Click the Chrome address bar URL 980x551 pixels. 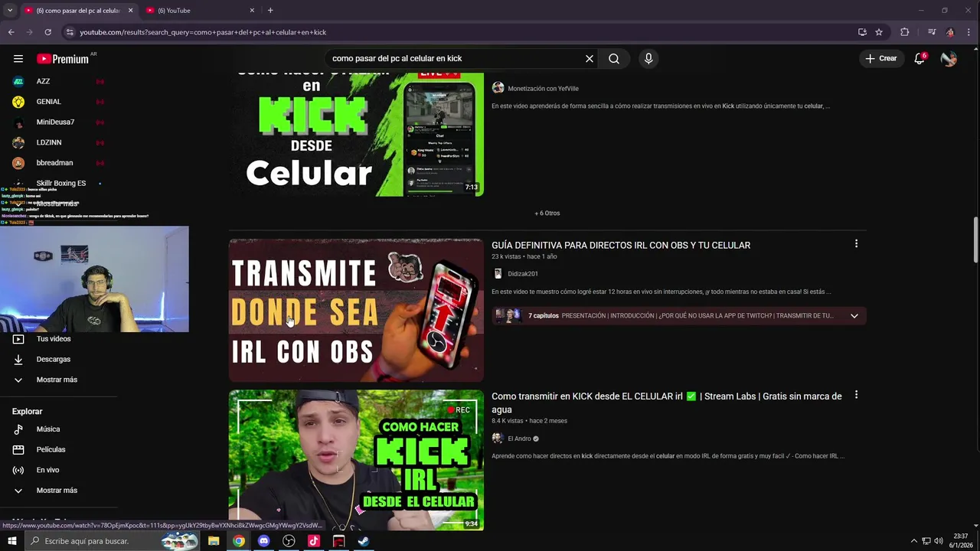(x=203, y=32)
